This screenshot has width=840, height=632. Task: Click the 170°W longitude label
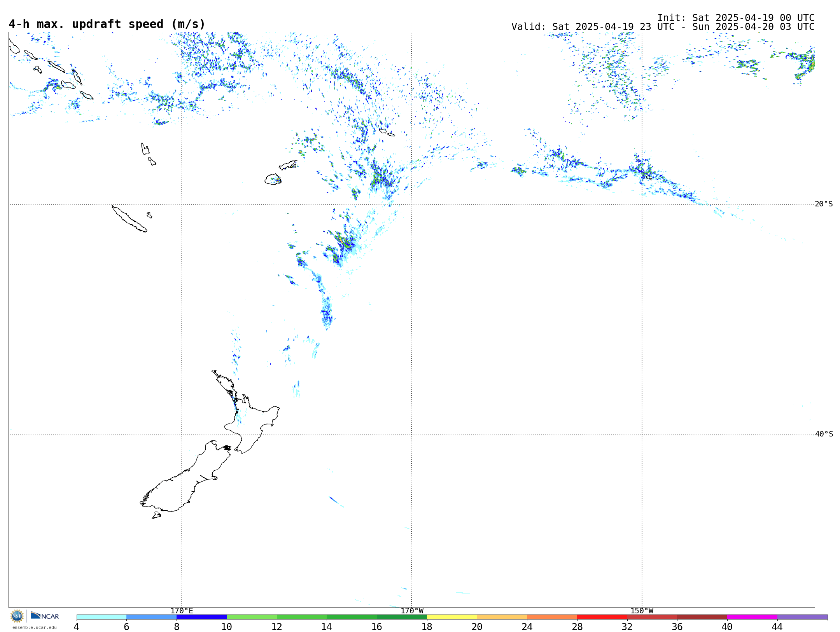pos(412,611)
